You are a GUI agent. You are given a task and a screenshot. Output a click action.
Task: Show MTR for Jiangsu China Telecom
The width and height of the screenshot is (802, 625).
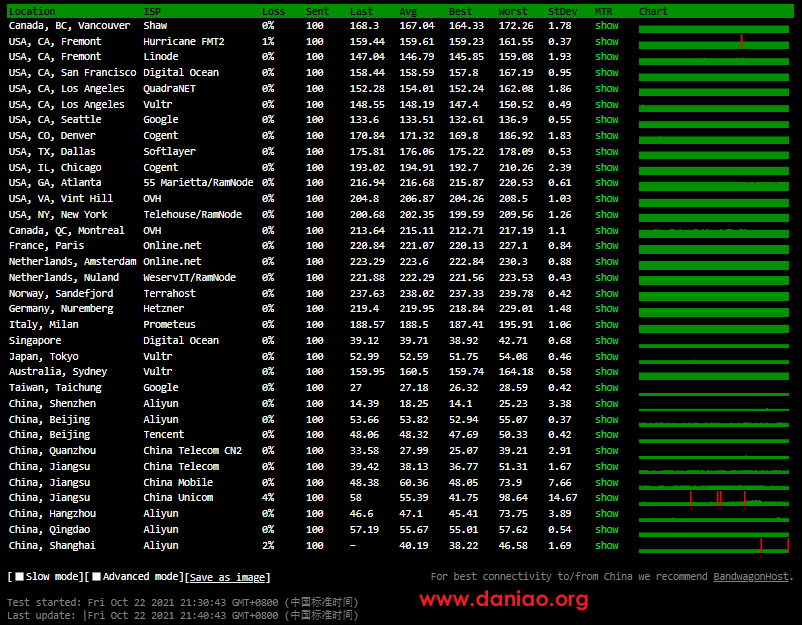click(x=607, y=466)
